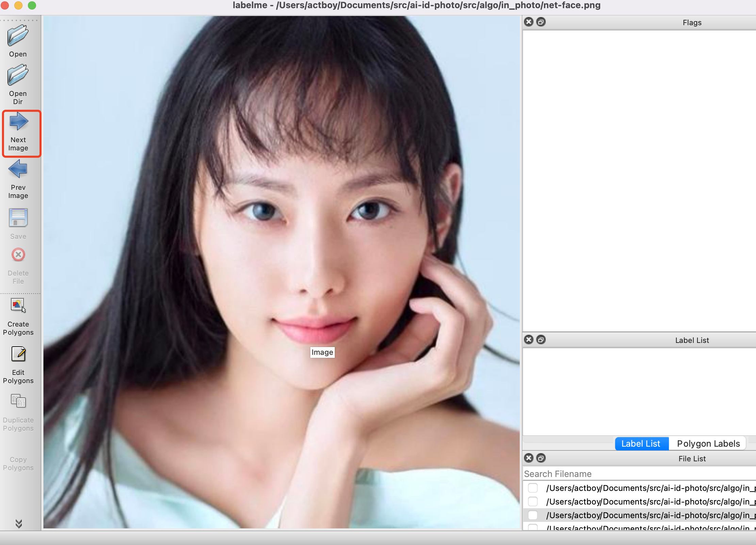Viewport: 756px width, 545px height.
Task: Click the Copy Polygons tool
Action: point(18,458)
